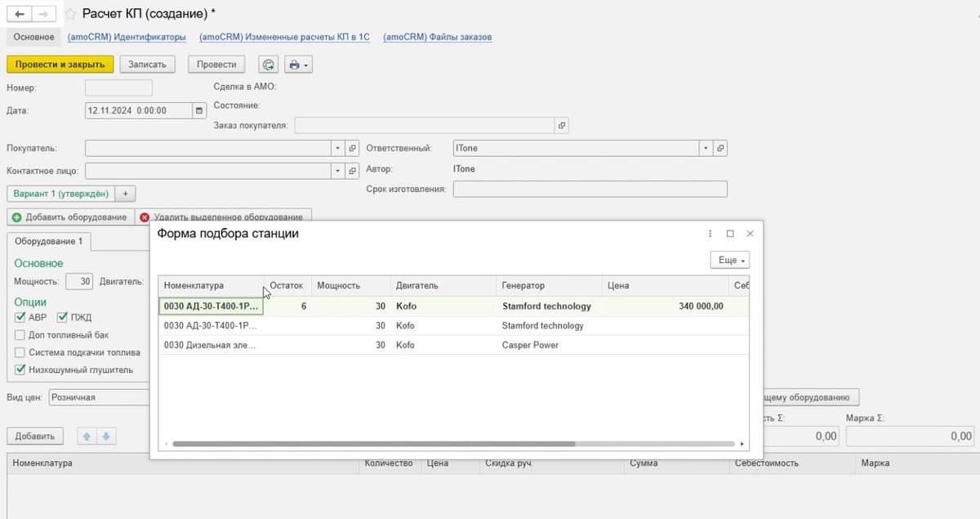980x519 pixels.
Task: Switch to the (amoCRM) Файлы заказов tab
Action: click(437, 37)
